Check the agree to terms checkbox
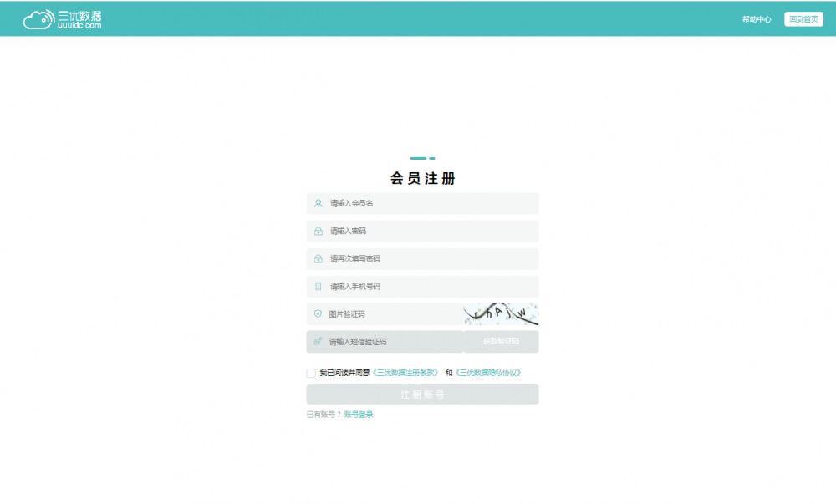The image size is (836, 504). pos(311,373)
